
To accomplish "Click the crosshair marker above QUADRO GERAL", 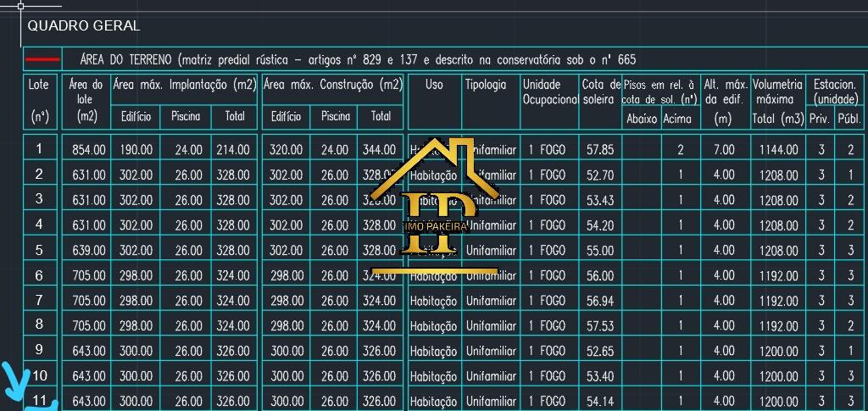I will point(20,6).
